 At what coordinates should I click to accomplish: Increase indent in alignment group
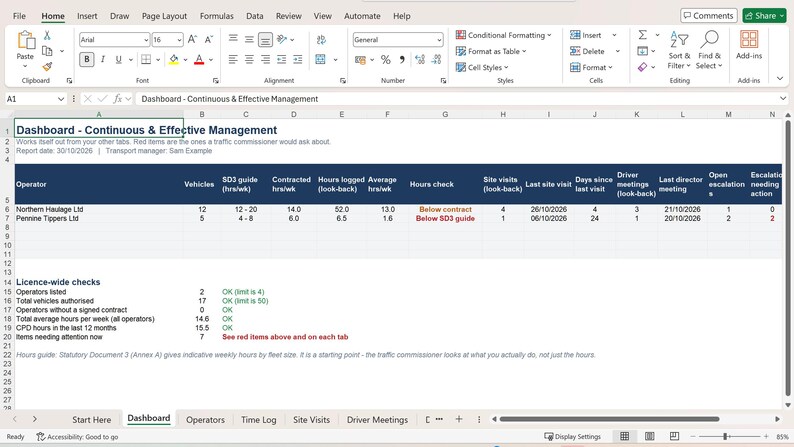pyautogui.click(x=298, y=60)
